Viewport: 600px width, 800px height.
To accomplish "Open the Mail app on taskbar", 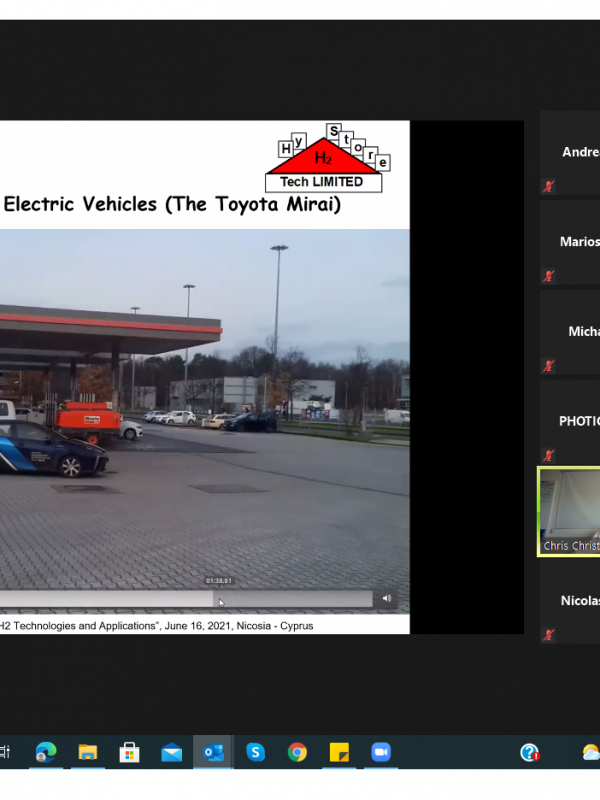I will pos(171,753).
